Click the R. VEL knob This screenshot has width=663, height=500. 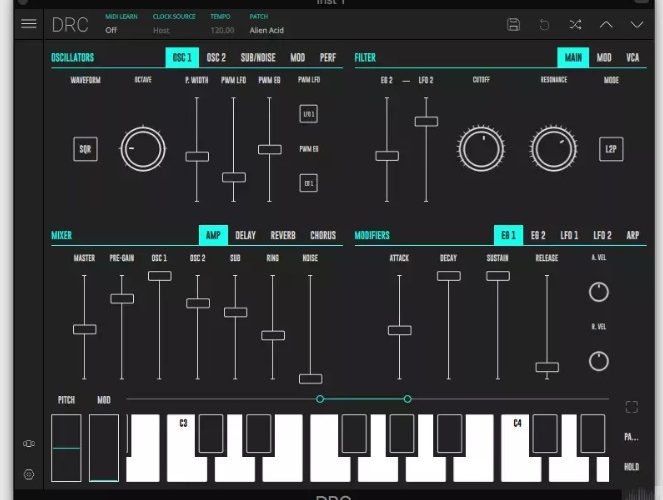(x=599, y=361)
